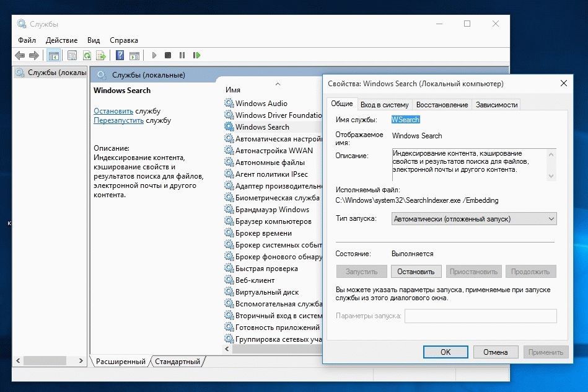
Task: Select the Группировка сетевых участников row
Action: click(273, 339)
